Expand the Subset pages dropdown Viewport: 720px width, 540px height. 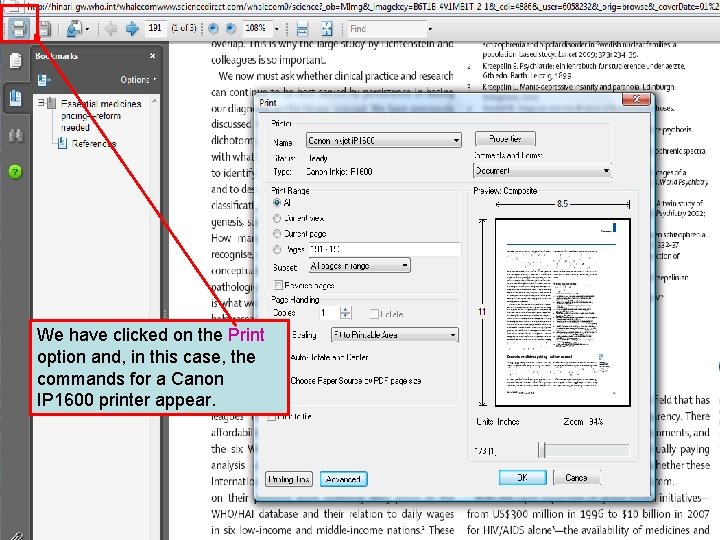click(x=360, y=265)
